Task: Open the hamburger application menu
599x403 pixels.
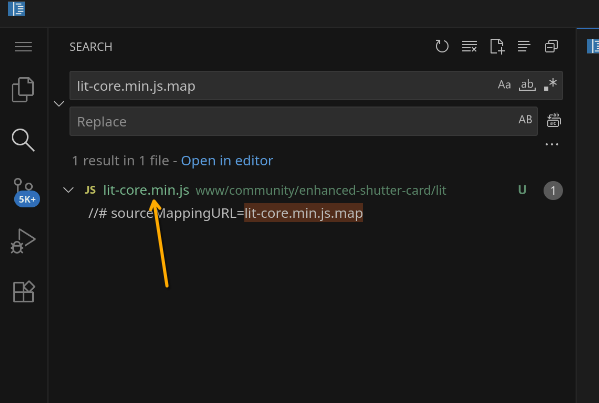Action: 23,47
